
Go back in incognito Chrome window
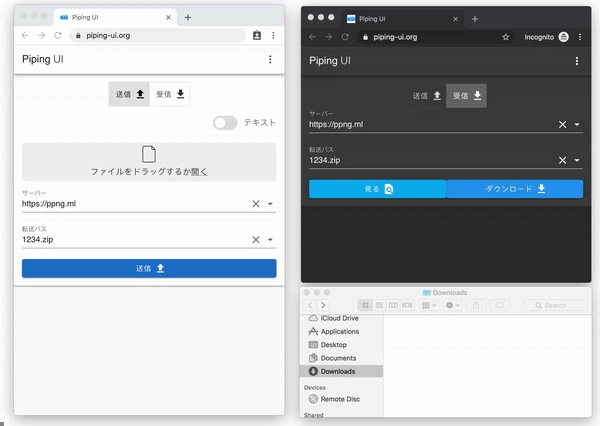pyautogui.click(x=312, y=37)
